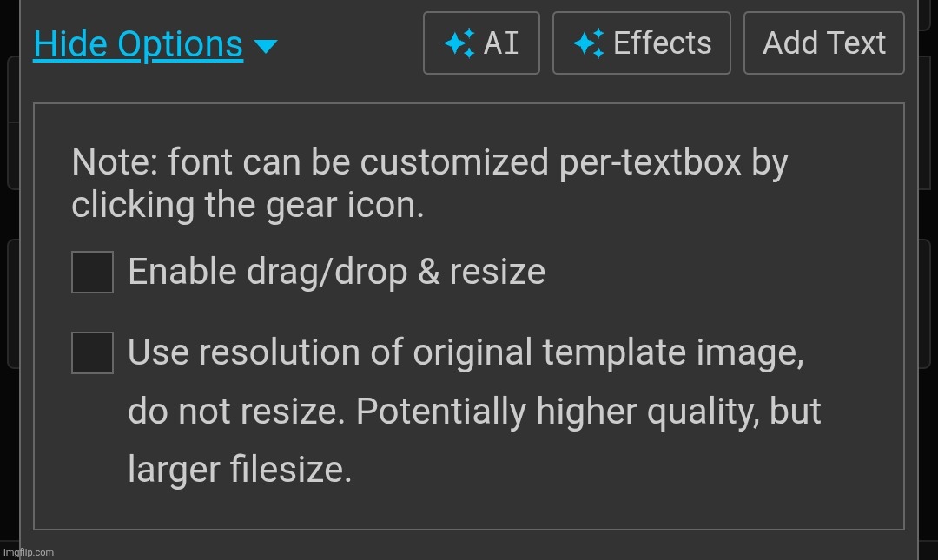938x560 pixels.
Task: Click the 'Use resolution of original template image' label
Action: (466, 352)
